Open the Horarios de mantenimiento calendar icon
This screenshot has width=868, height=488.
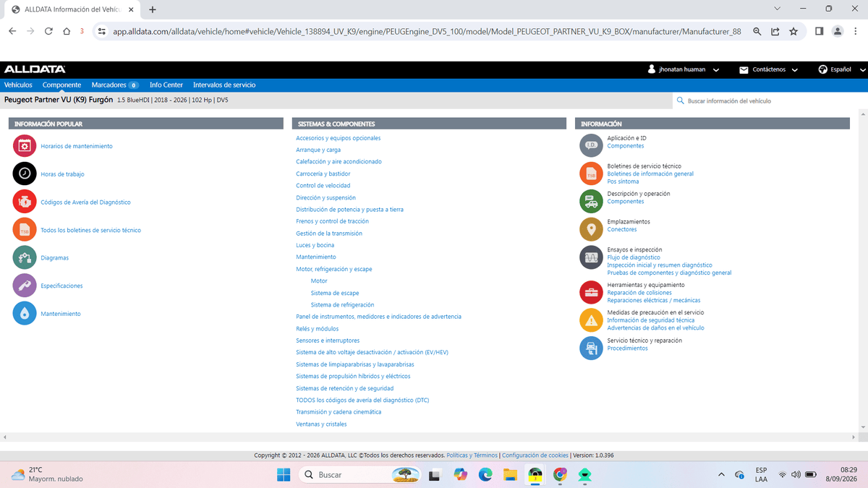(25, 146)
